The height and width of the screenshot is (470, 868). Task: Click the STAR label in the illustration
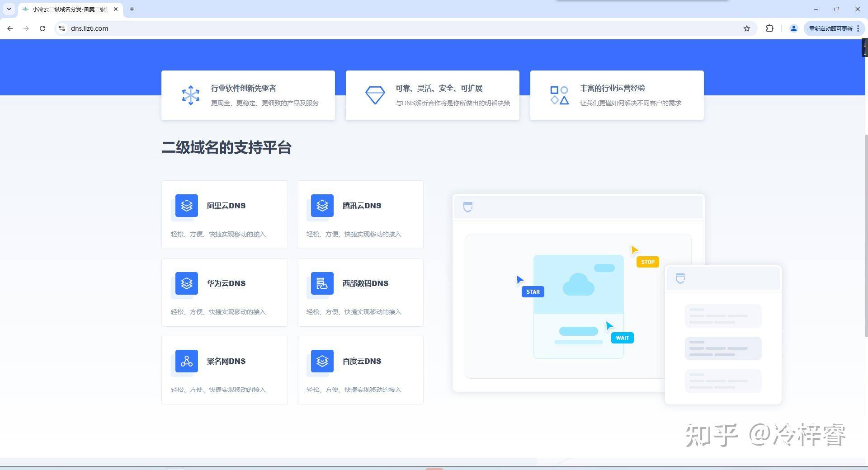tap(533, 291)
